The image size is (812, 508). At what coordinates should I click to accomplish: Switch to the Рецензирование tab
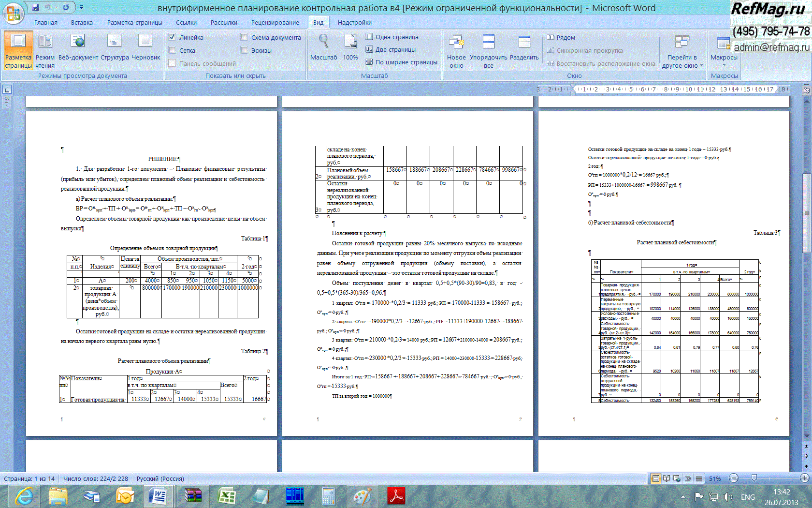pos(275,23)
